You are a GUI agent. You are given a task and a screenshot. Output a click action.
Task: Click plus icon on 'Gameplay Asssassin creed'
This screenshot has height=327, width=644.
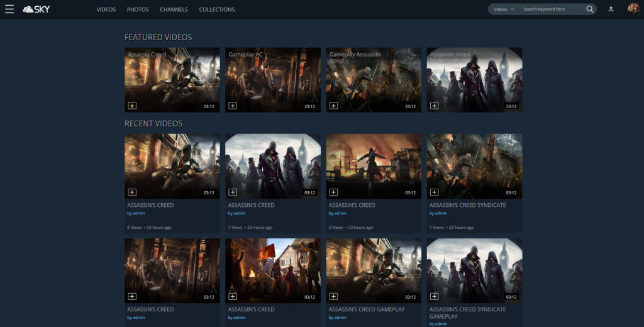[333, 106]
